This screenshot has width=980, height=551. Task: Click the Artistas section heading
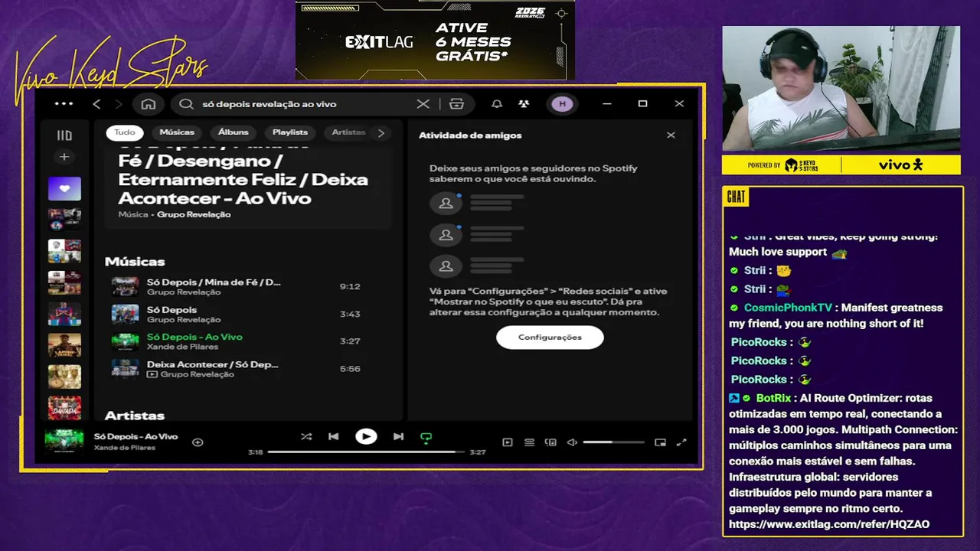pyautogui.click(x=135, y=416)
